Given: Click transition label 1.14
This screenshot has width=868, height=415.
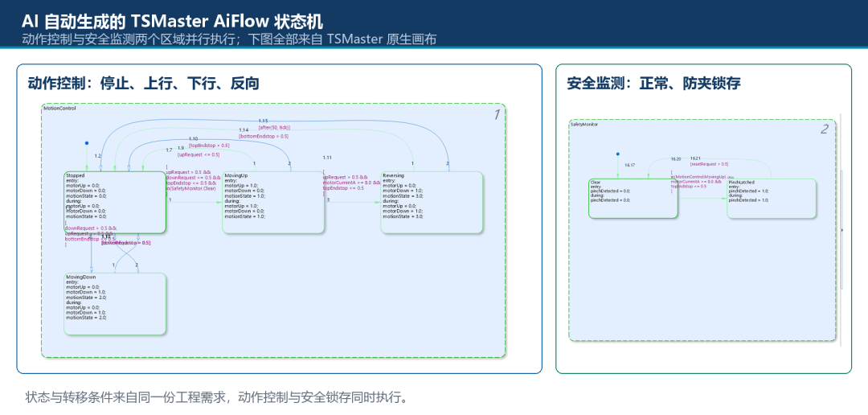Looking at the screenshot, I should click(244, 130).
